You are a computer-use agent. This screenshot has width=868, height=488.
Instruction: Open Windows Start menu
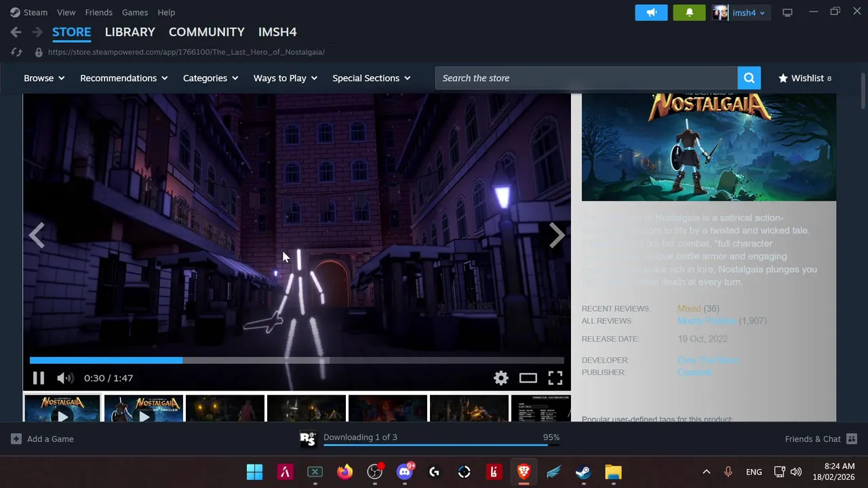pos(255,472)
